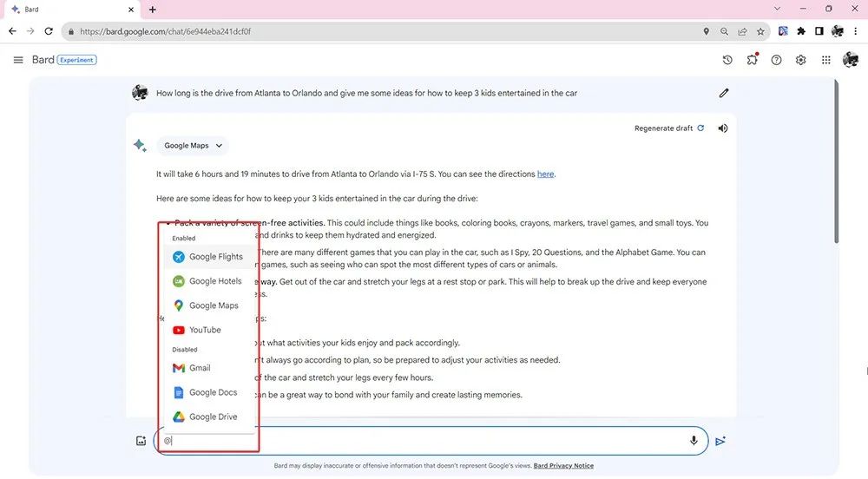Expand the Google Maps extension chip

point(193,146)
